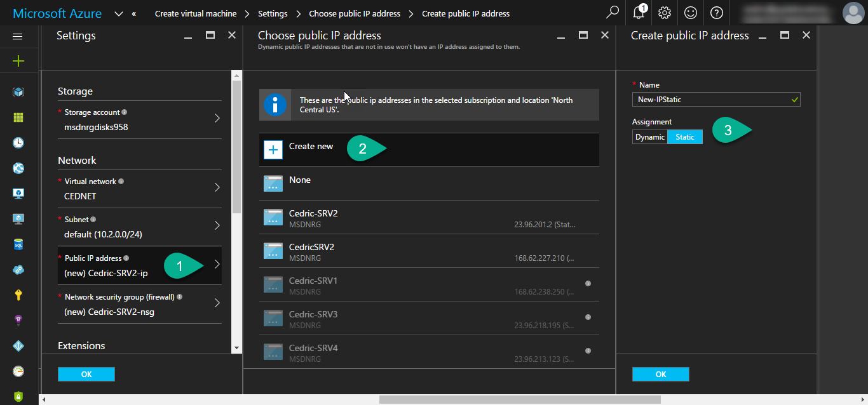Open the blue diamond sidebar icon
The width and height of the screenshot is (868, 405).
pos(18,345)
